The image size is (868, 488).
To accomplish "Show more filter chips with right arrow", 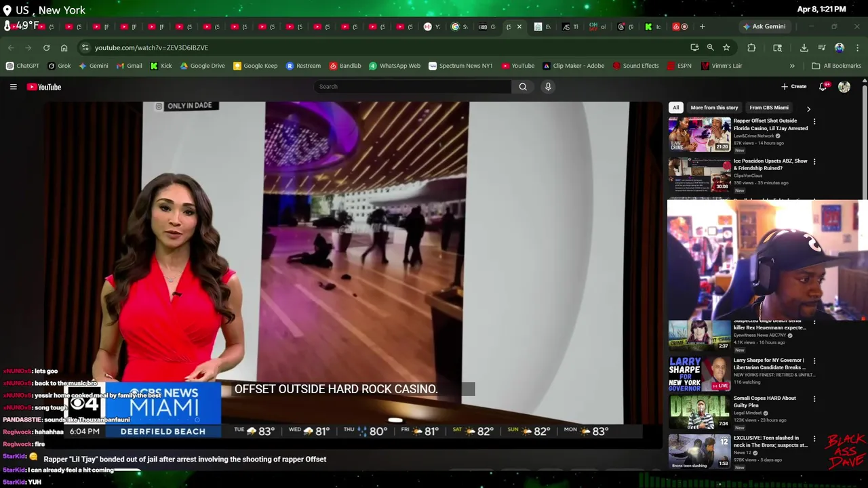I will point(808,108).
